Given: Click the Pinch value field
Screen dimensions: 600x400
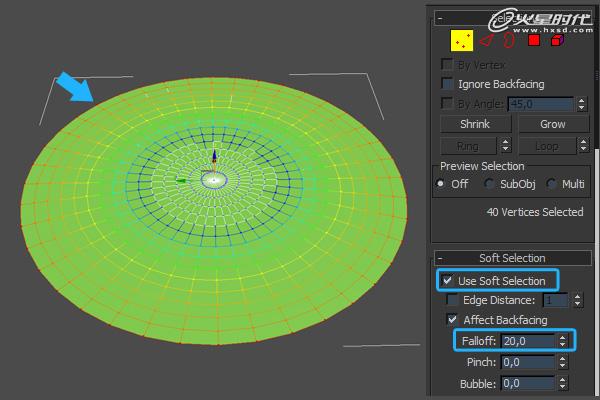Looking at the screenshot, I should tap(527, 362).
